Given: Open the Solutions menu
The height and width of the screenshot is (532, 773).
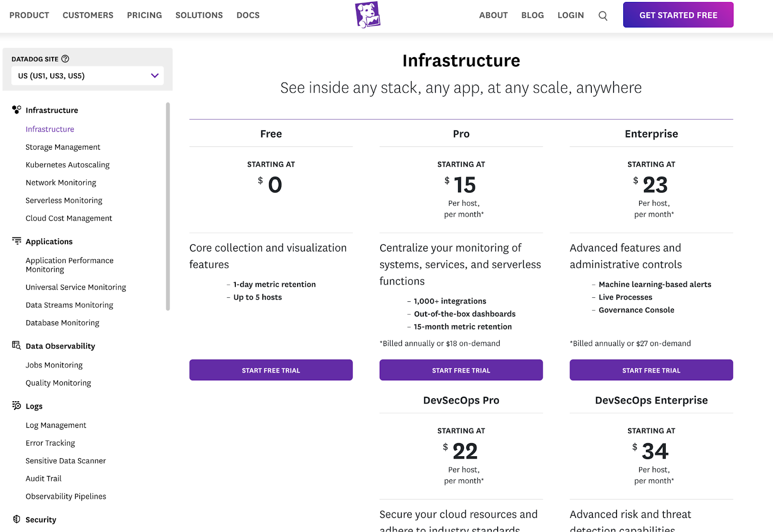Looking at the screenshot, I should 199,15.
